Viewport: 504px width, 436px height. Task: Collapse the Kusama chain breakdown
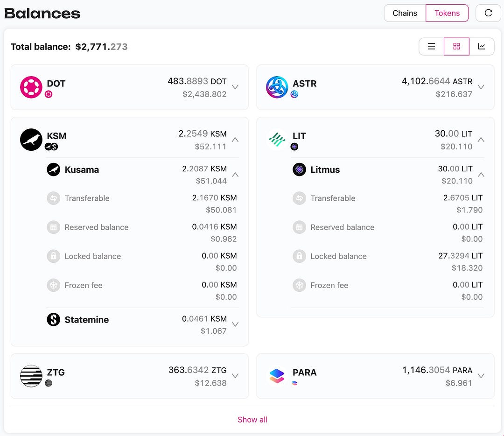point(235,175)
